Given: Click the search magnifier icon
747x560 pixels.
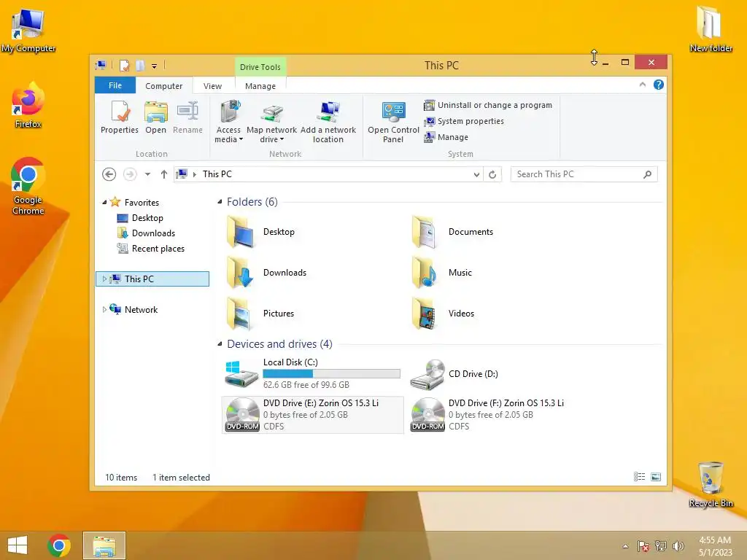Looking at the screenshot, I should pyautogui.click(x=648, y=174).
